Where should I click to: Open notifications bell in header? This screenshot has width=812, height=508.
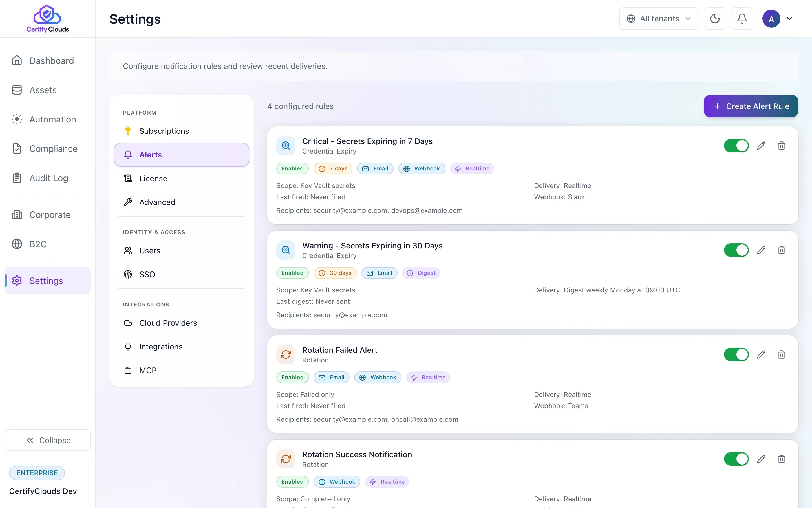tap(742, 19)
